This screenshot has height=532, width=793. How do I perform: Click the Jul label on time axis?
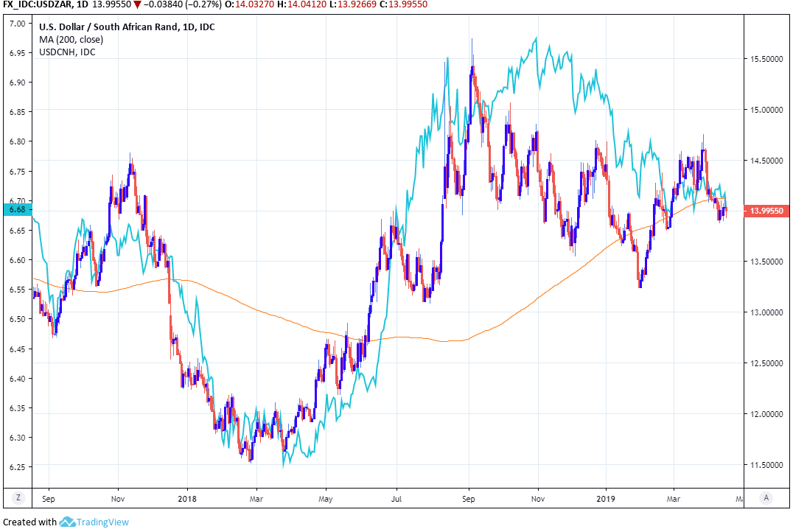[x=396, y=497]
